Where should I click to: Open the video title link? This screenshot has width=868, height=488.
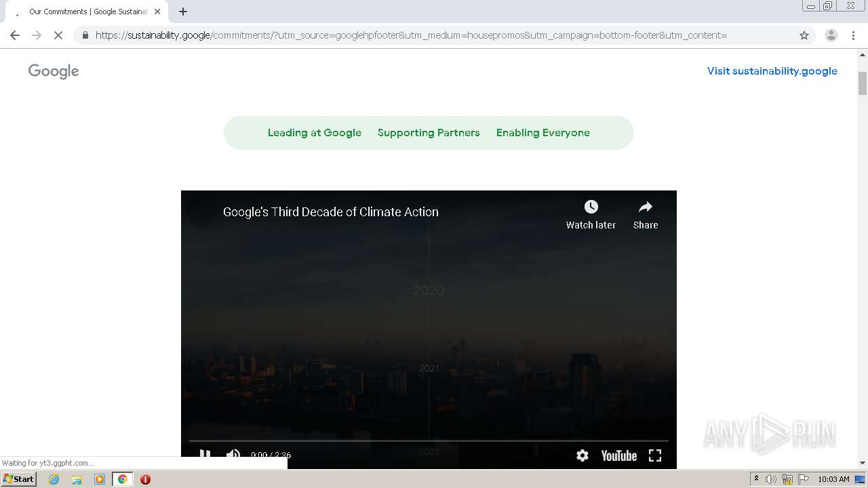[331, 211]
